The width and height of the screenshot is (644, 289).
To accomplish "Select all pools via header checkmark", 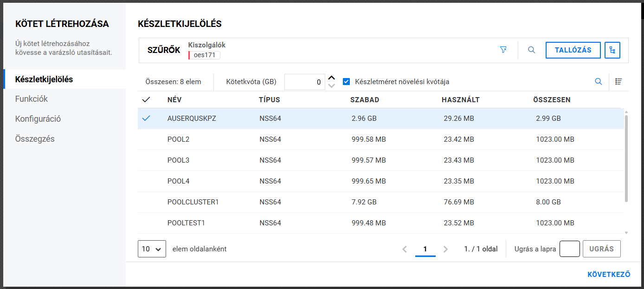I will point(146,99).
